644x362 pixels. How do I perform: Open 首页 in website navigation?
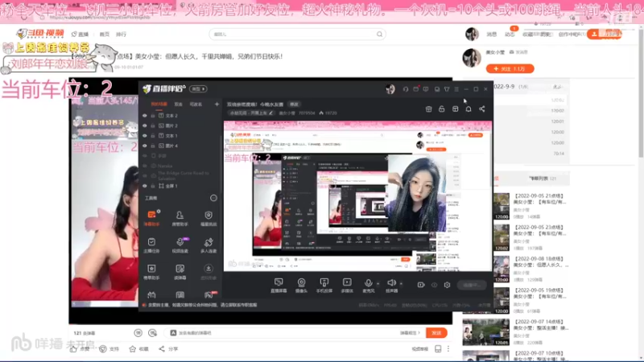pos(105,35)
